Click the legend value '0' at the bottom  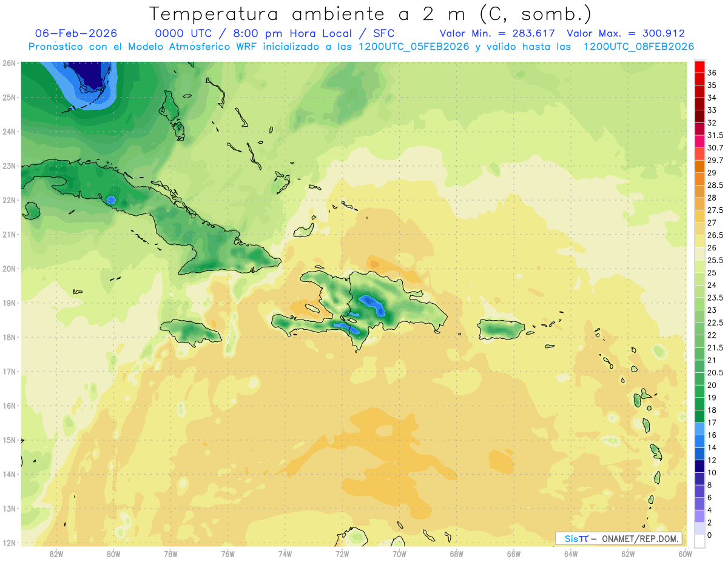(x=710, y=535)
